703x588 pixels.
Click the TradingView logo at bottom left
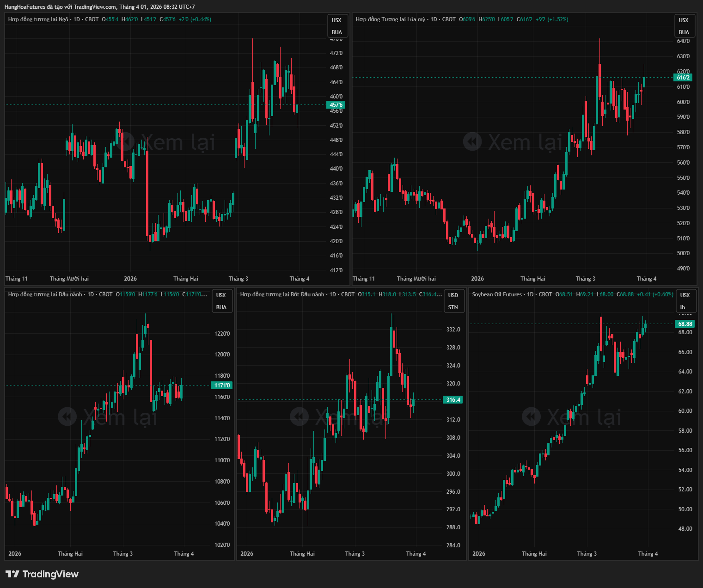click(x=42, y=574)
